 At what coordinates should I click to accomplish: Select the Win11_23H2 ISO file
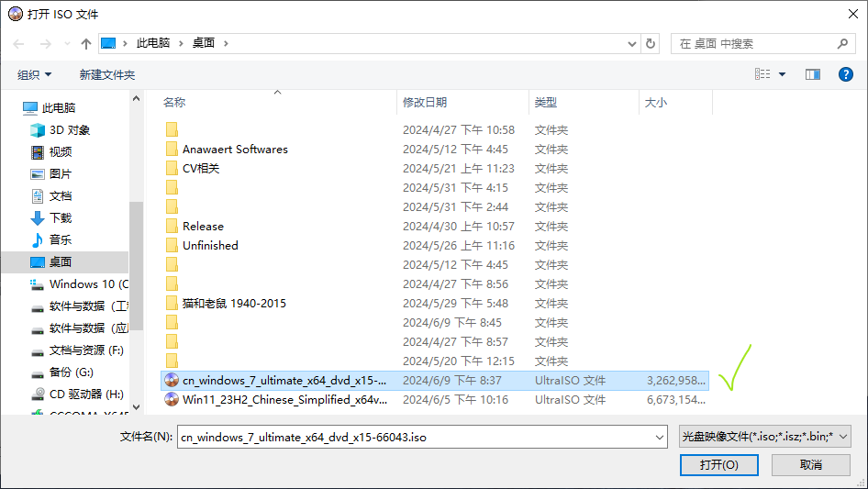pos(284,400)
